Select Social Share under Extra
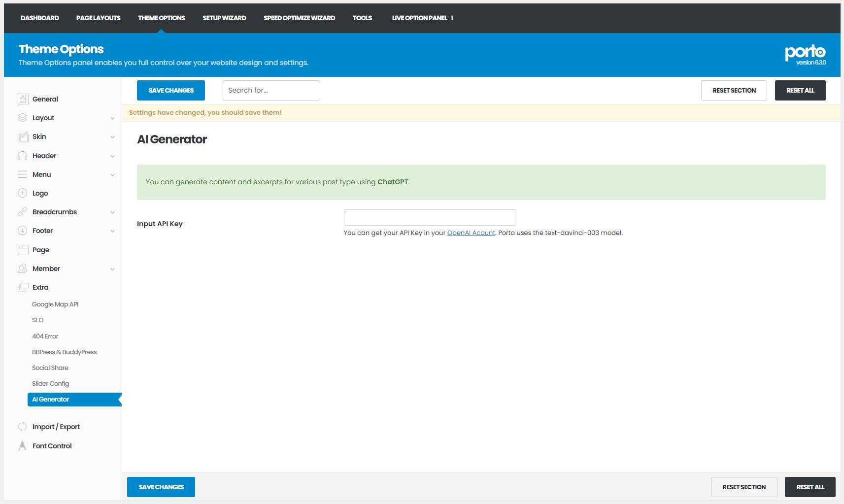 click(x=50, y=368)
